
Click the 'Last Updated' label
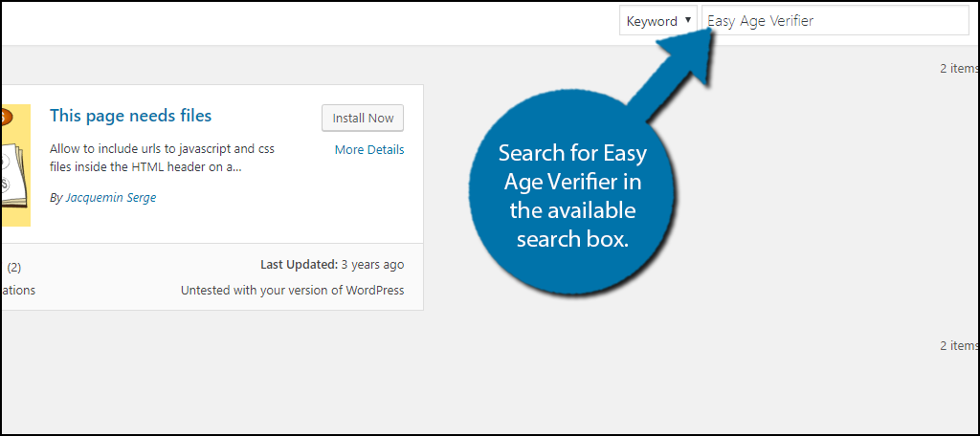click(299, 265)
